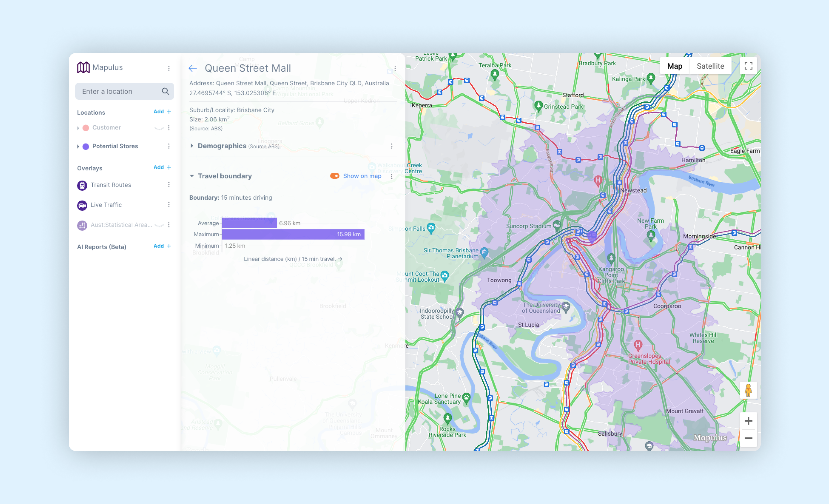The image size is (829, 504).
Task: Click the Average 6.96 km bar
Action: 249,223
